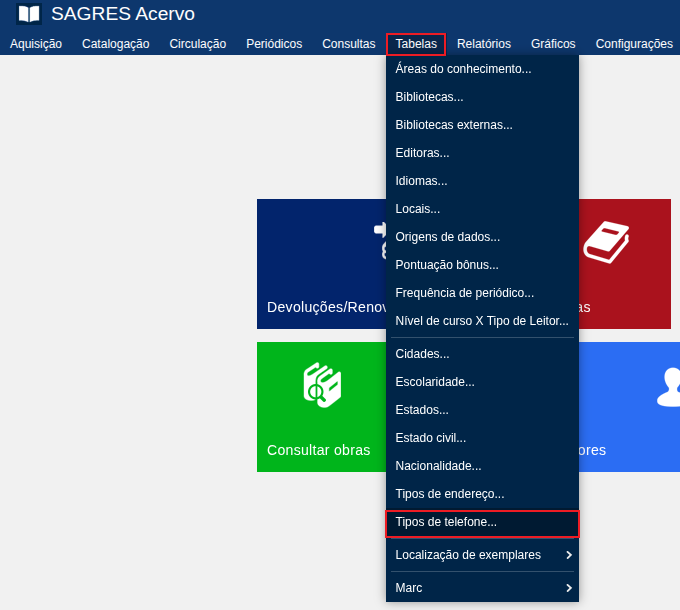The image size is (680, 610).
Task: Choose Nível de curso X Tipo de Leitor
Action: 482,321
